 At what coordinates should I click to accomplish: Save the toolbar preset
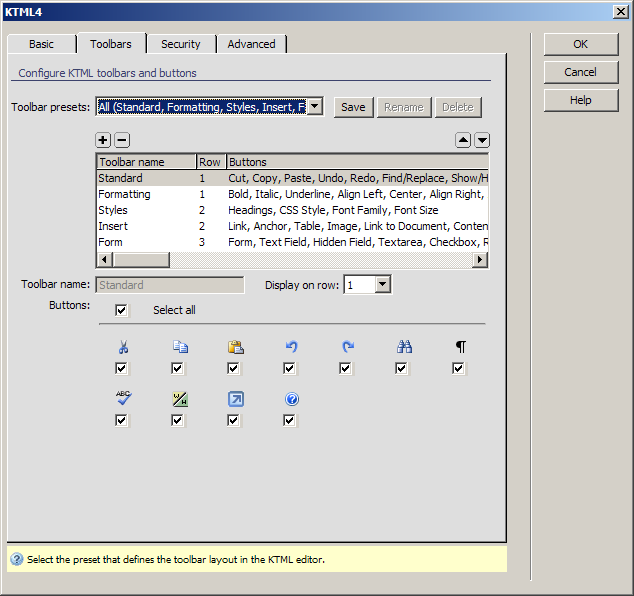[353, 107]
